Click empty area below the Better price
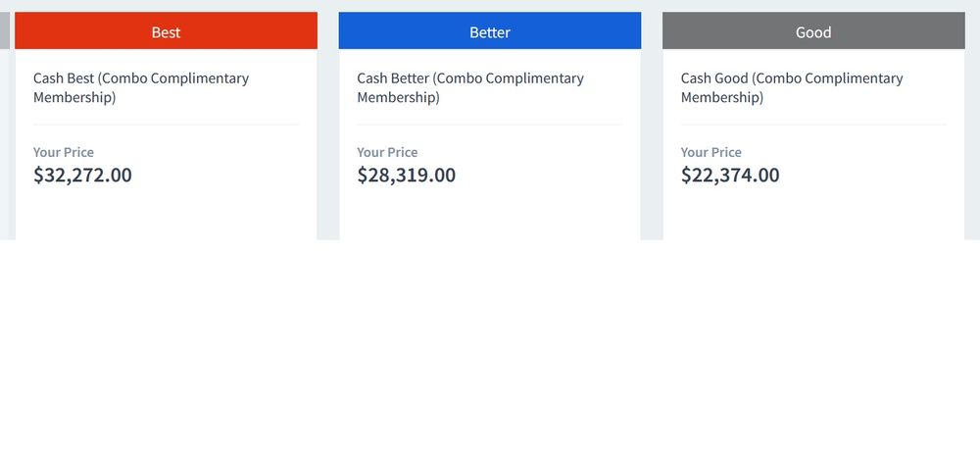The image size is (980, 460). tap(489, 216)
